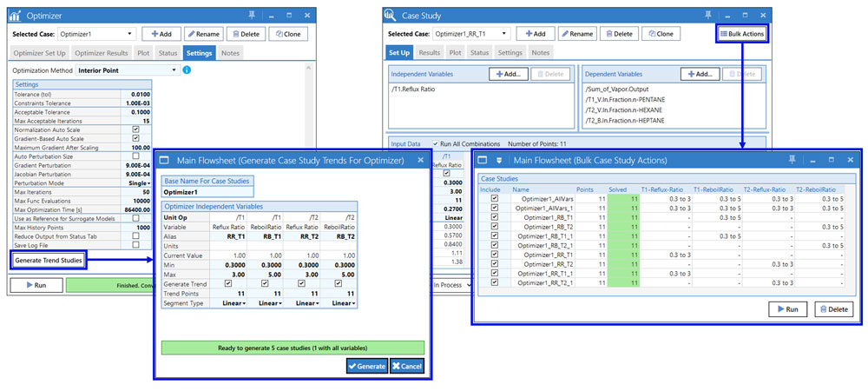Rename the Optimizer1_RR_T1 case study
868x391 pixels.
577,34
